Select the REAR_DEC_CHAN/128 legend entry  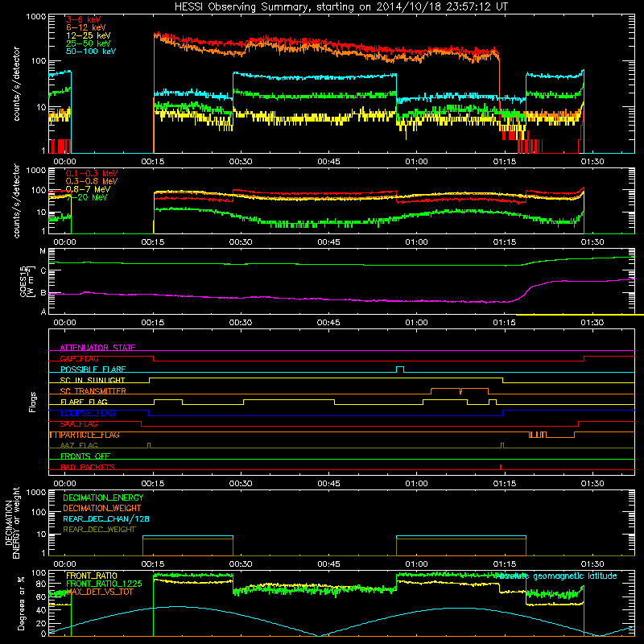(106, 519)
